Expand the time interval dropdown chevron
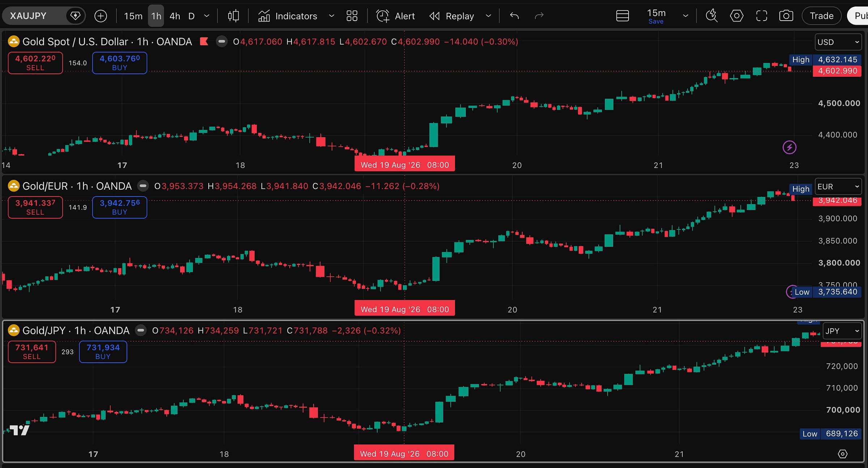This screenshot has height=468, width=868. click(x=207, y=16)
